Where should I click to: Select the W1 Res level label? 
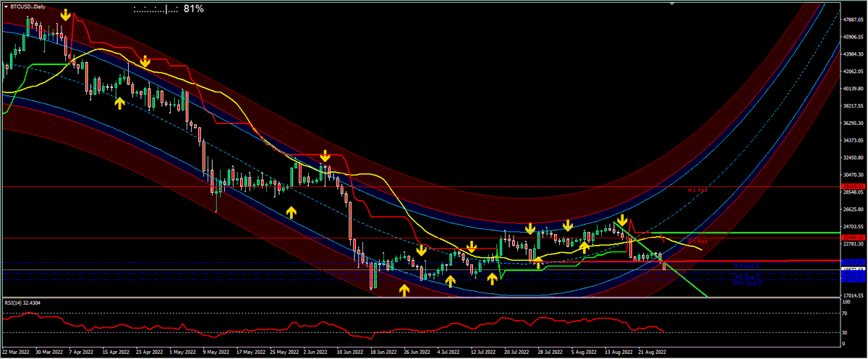(x=696, y=190)
